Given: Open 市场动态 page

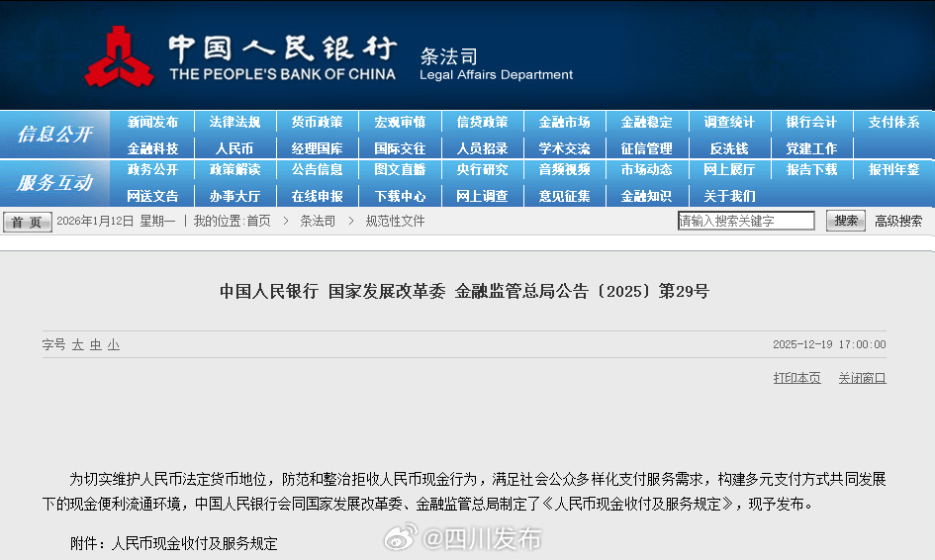Looking at the screenshot, I should point(646,170).
